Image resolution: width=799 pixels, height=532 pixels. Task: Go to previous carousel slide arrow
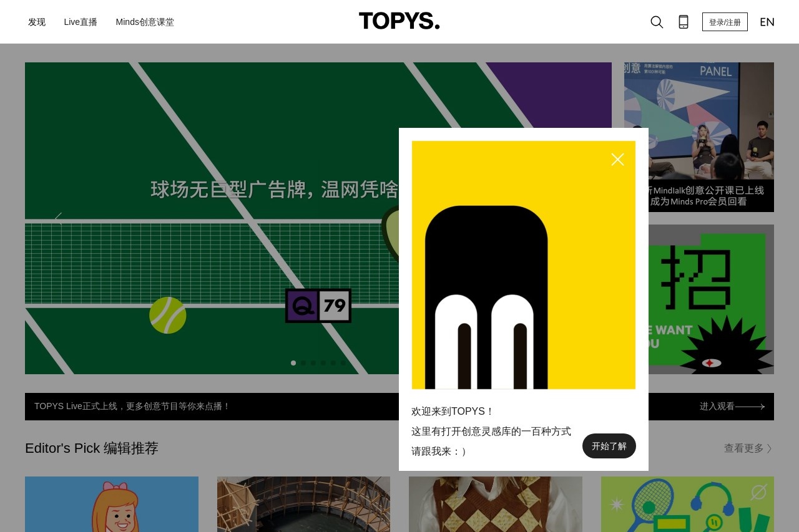pos(58,218)
